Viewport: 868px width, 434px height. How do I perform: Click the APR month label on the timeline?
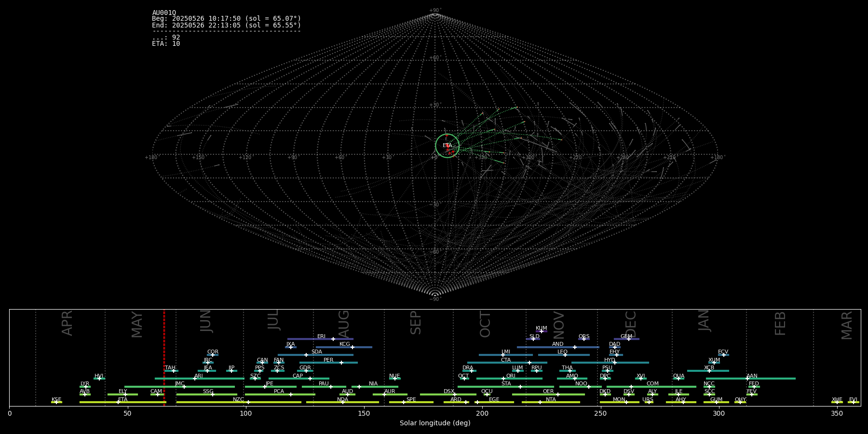click(x=67, y=323)
